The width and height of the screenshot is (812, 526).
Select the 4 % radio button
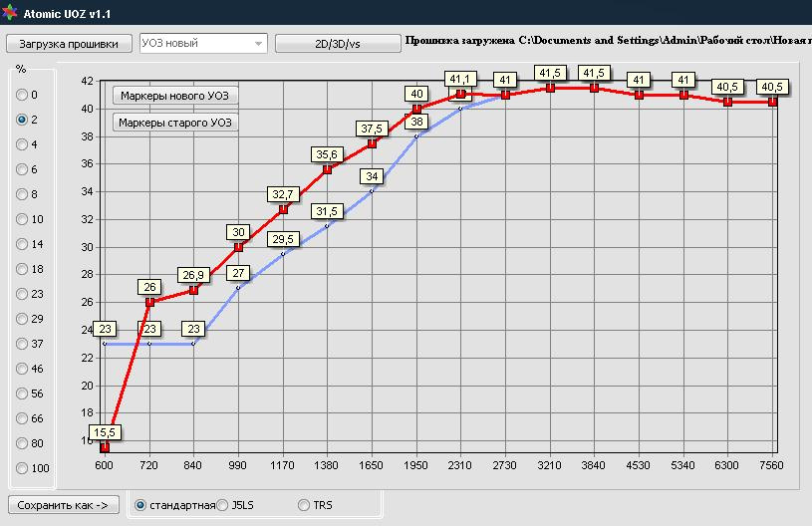pyautogui.click(x=22, y=144)
